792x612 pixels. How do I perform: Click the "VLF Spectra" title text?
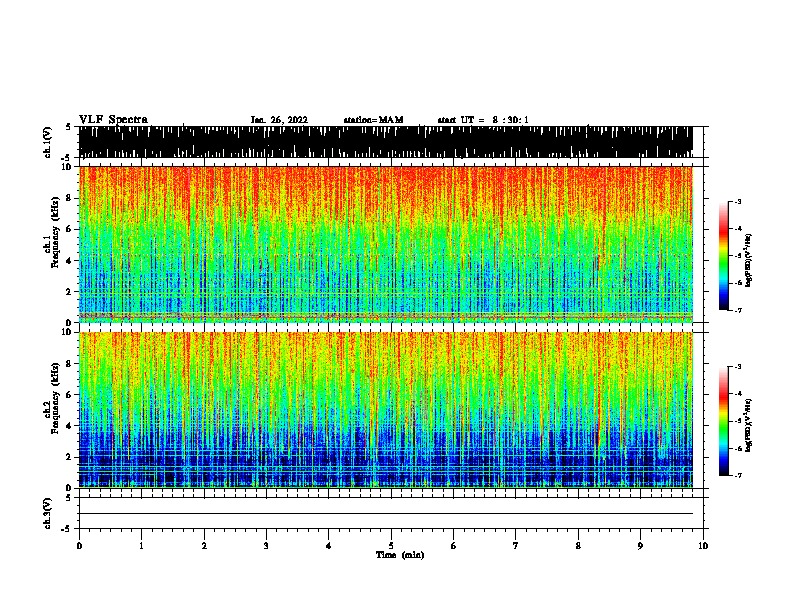tap(113, 120)
